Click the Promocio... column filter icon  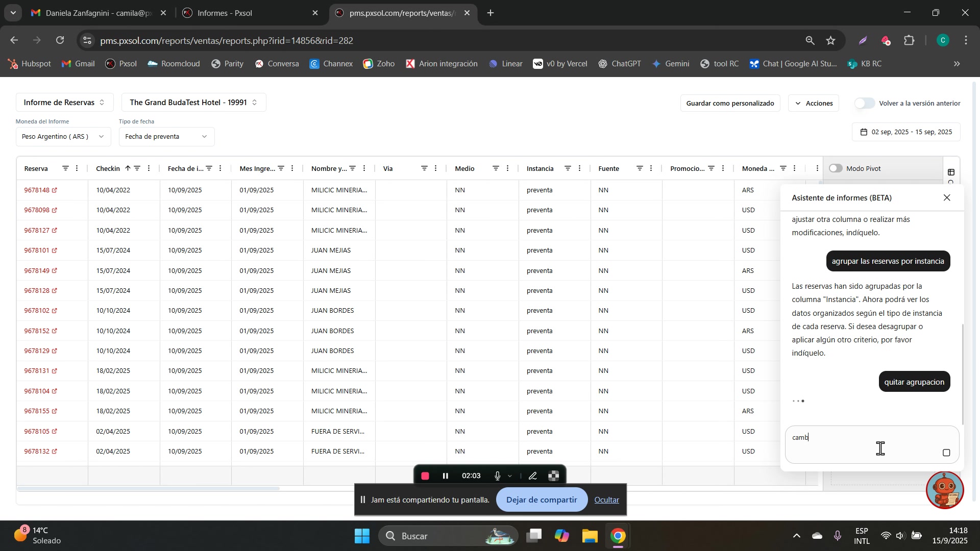pos(712,168)
